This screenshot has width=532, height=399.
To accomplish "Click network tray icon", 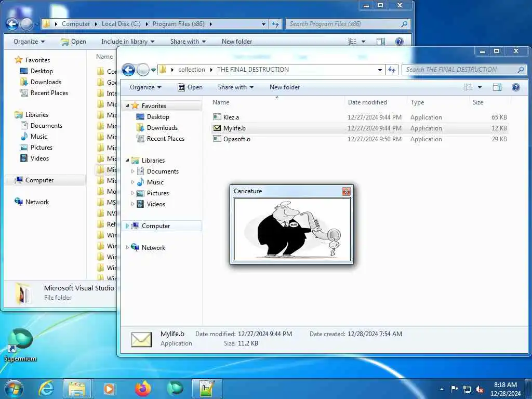I will pyautogui.click(x=467, y=389).
